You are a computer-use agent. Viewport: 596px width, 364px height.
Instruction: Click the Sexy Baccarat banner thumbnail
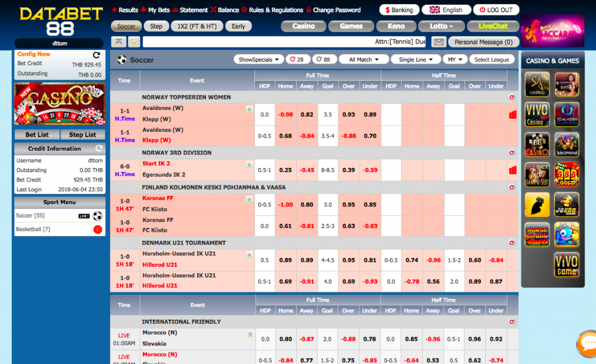[x=552, y=31]
